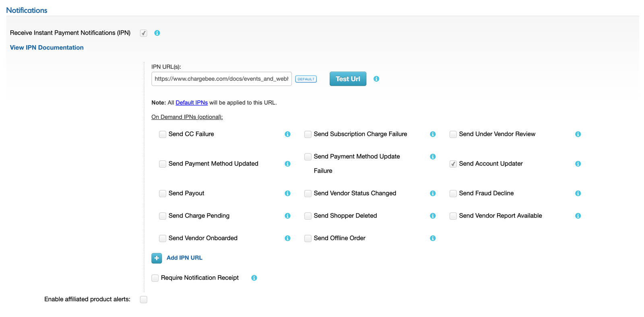View info icon for Send Payout
This screenshot has height=317, width=644.
pos(287,193)
